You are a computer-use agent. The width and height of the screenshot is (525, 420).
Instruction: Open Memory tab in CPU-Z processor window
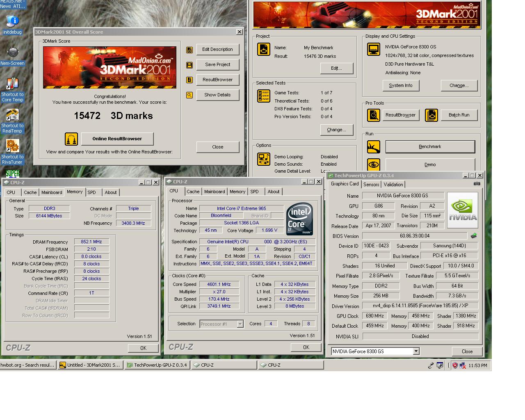point(237,192)
